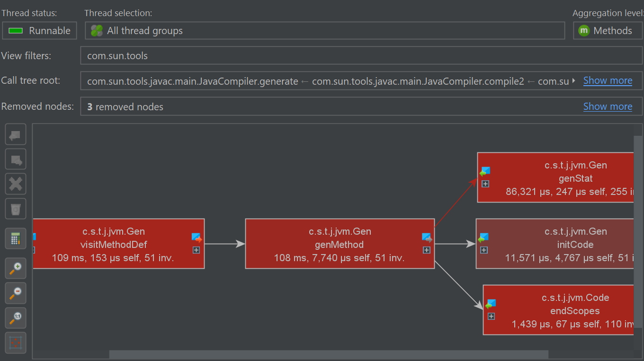This screenshot has width=644, height=361.
Task: Open the calculator analyze icon
Action: 16,238
